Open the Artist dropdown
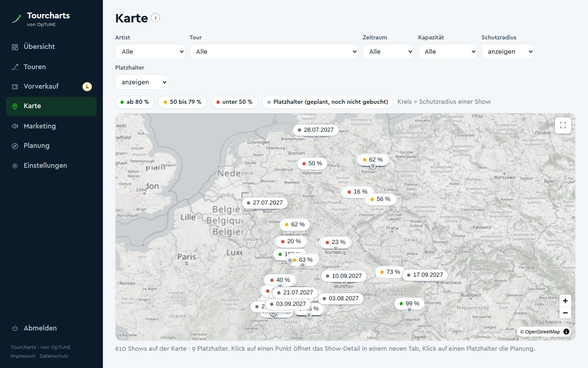The image size is (588, 368). point(150,52)
